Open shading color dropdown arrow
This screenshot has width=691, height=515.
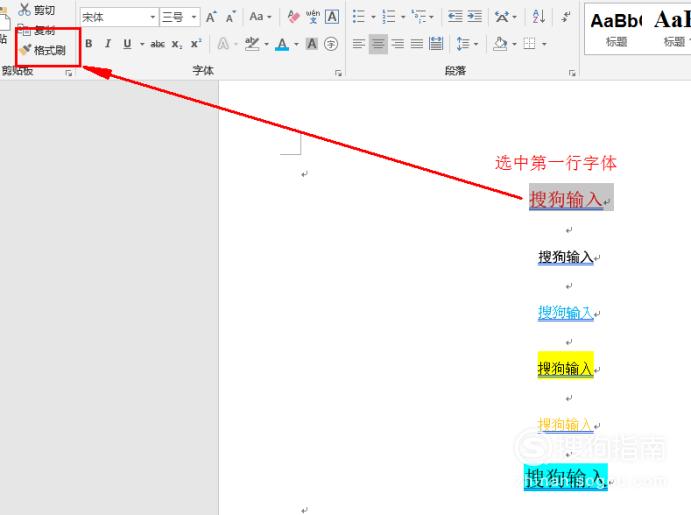pos(514,44)
